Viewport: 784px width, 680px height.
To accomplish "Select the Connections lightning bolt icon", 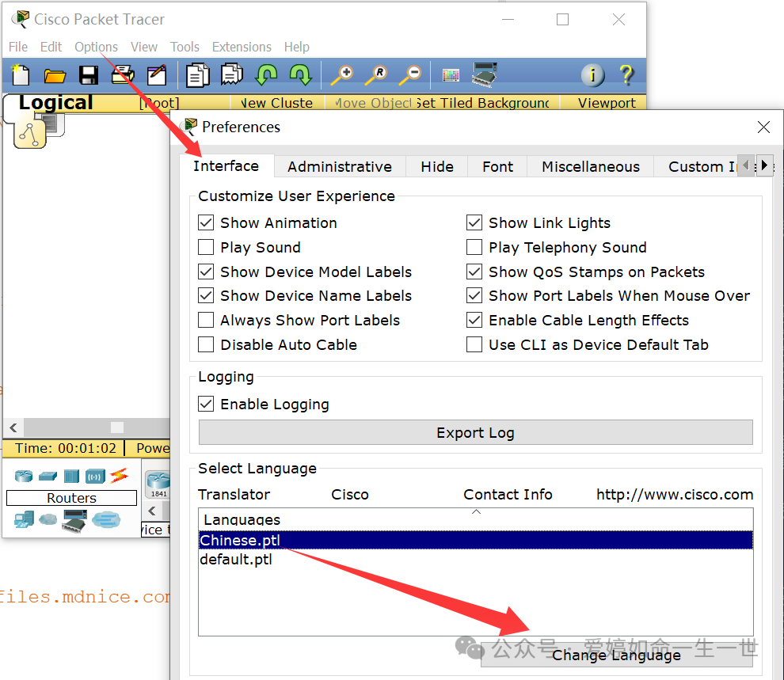I will coord(119,475).
